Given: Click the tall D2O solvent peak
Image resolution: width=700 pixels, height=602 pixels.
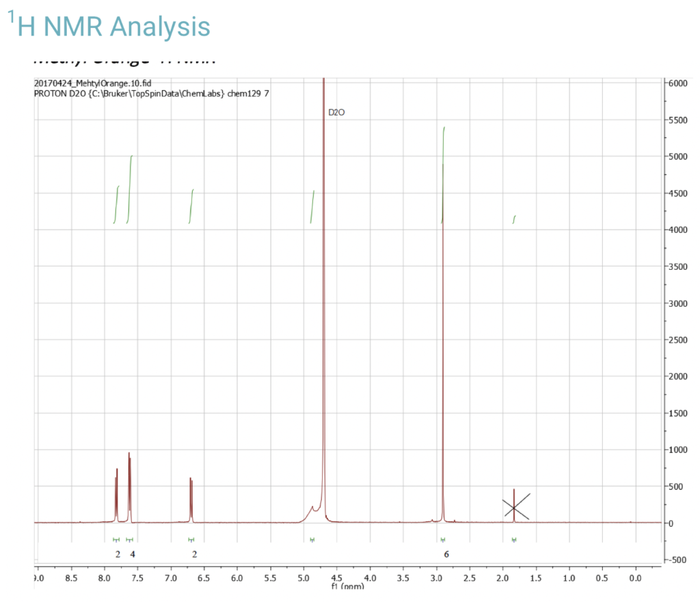Looking at the screenshot, I should (x=323, y=273).
